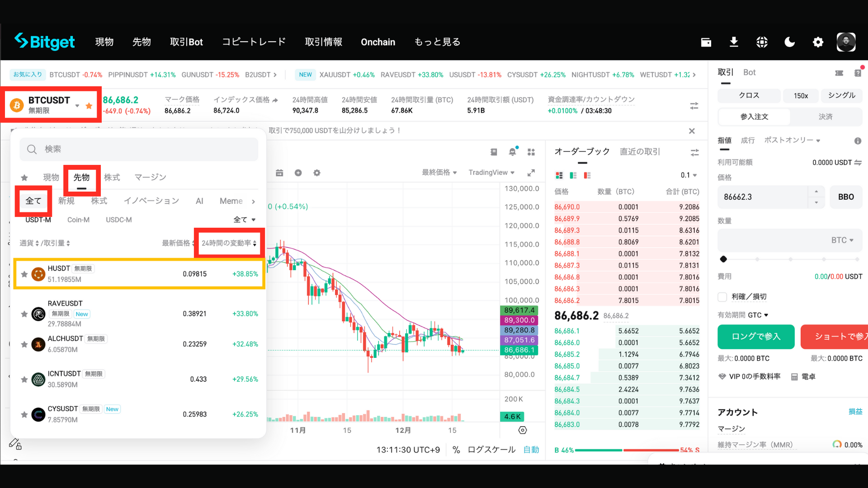Image resolution: width=868 pixels, height=488 pixels.
Task: Toggle dark mode with the moon icon
Action: click(789, 42)
